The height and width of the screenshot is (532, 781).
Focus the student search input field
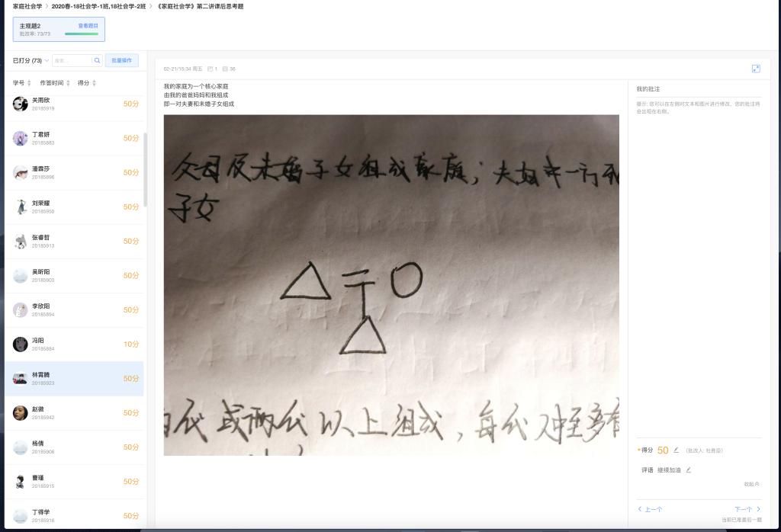(72, 61)
